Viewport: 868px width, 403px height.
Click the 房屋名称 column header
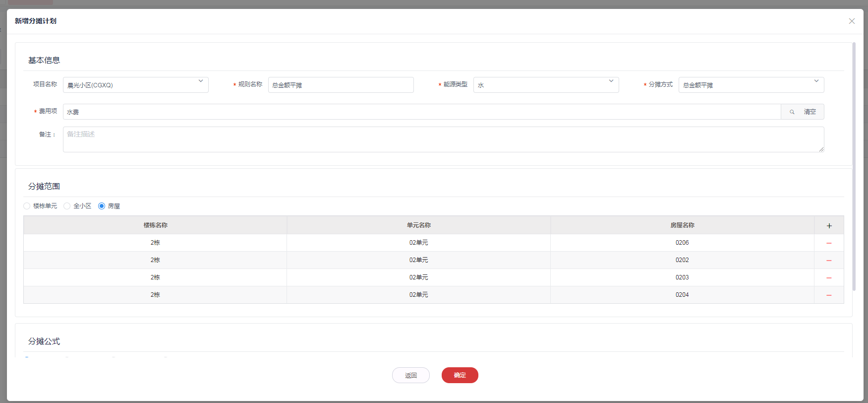pyautogui.click(x=682, y=225)
